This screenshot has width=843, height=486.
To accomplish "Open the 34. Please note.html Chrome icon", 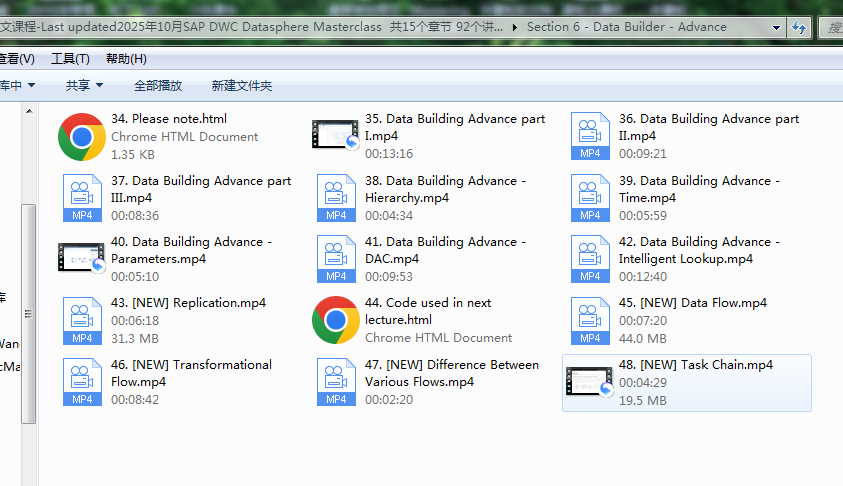I will (82, 137).
